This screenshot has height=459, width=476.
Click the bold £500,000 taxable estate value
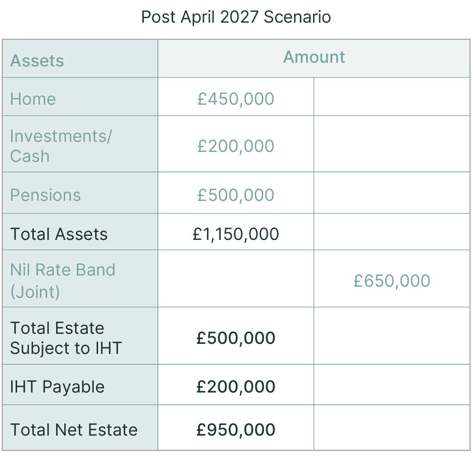click(236, 338)
